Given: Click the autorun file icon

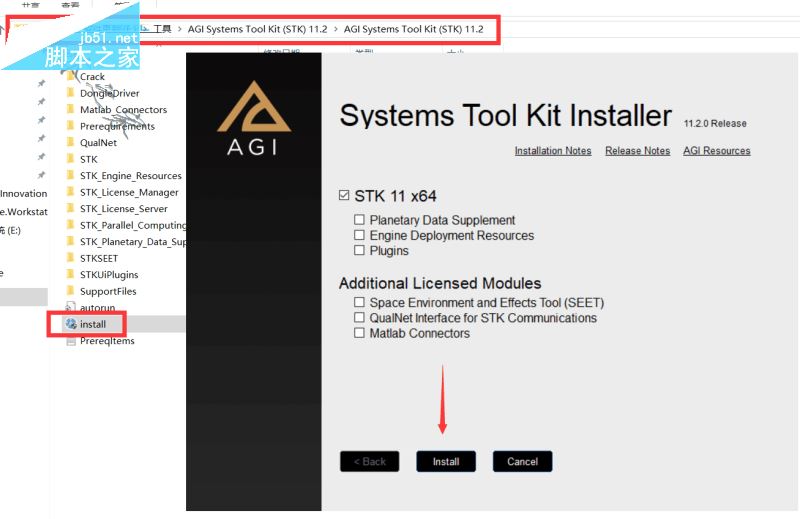Looking at the screenshot, I should (x=71, y=307).
